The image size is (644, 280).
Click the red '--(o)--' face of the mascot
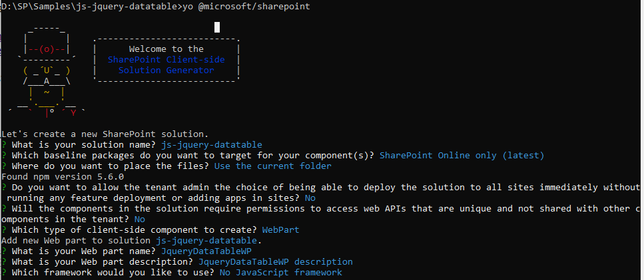(47, 49)
